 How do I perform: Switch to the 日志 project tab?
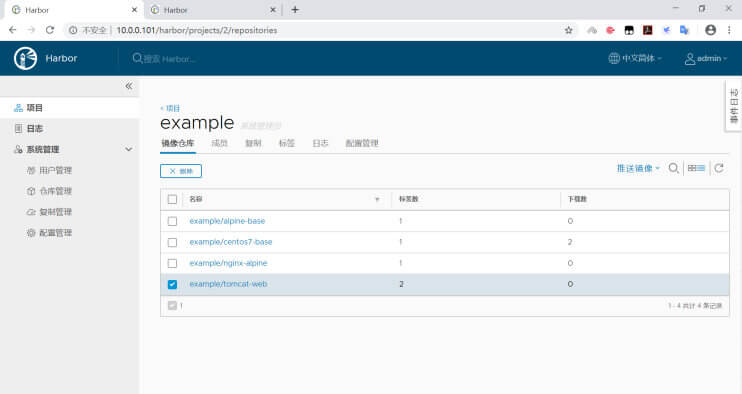click(320, 143)
